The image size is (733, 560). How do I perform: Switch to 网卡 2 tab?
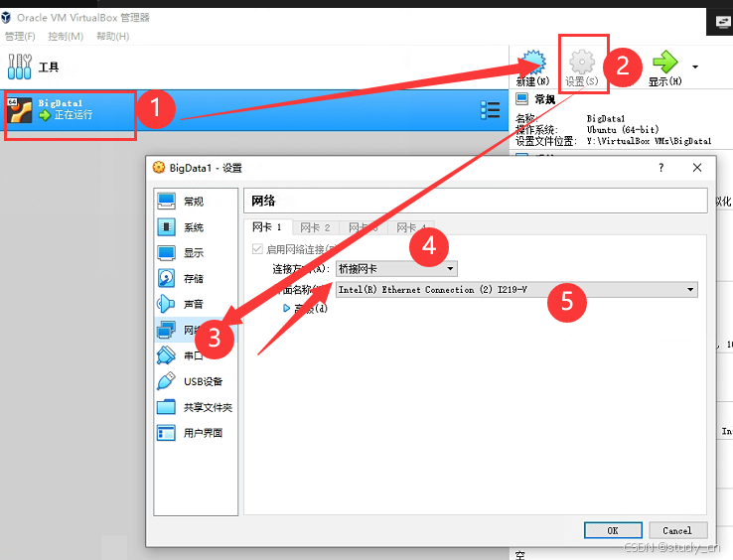[x=316, y=227]
